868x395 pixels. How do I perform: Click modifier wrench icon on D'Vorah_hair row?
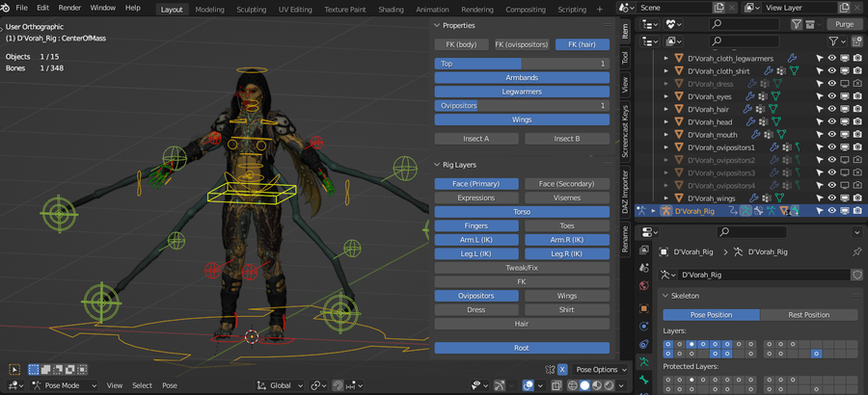tap(747, 110)
